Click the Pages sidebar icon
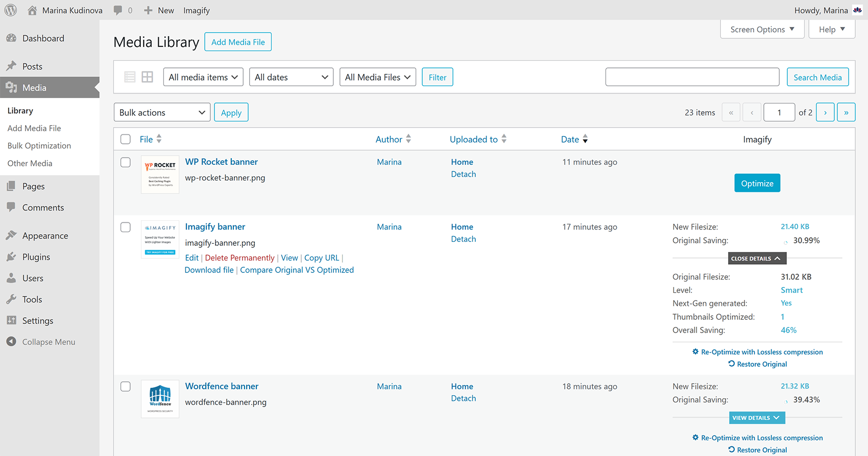 click(x=11, y=186)
